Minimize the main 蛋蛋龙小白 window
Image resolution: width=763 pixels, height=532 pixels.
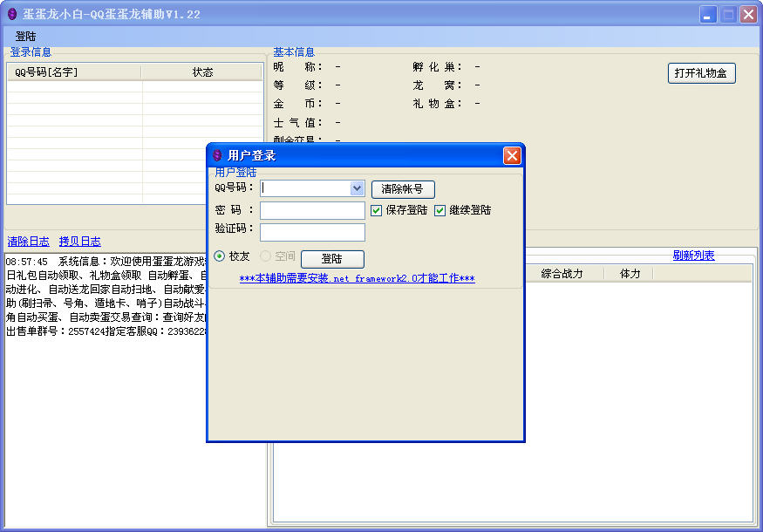tap(708, 14)
